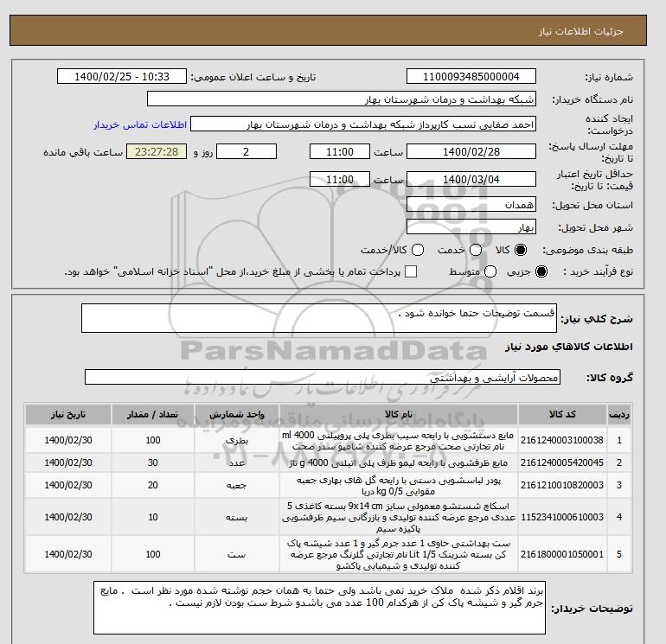Click buyer organization name field
The width and height of the screenshot is (666, 644).
(x=342, y=99)
